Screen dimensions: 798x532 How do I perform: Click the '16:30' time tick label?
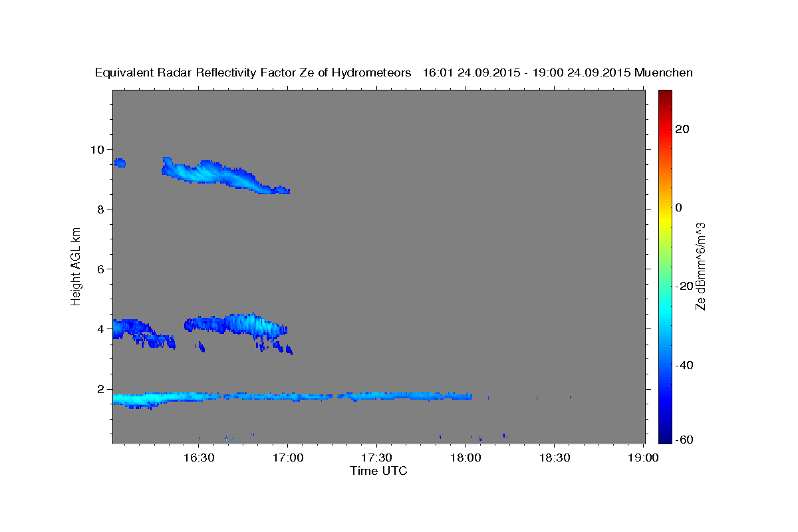(x=198, y=458)
